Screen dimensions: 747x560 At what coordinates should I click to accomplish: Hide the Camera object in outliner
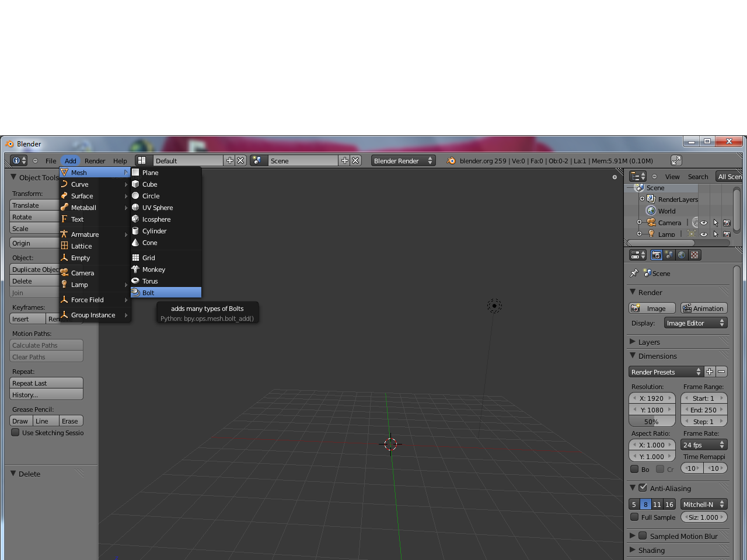point(704,223)
